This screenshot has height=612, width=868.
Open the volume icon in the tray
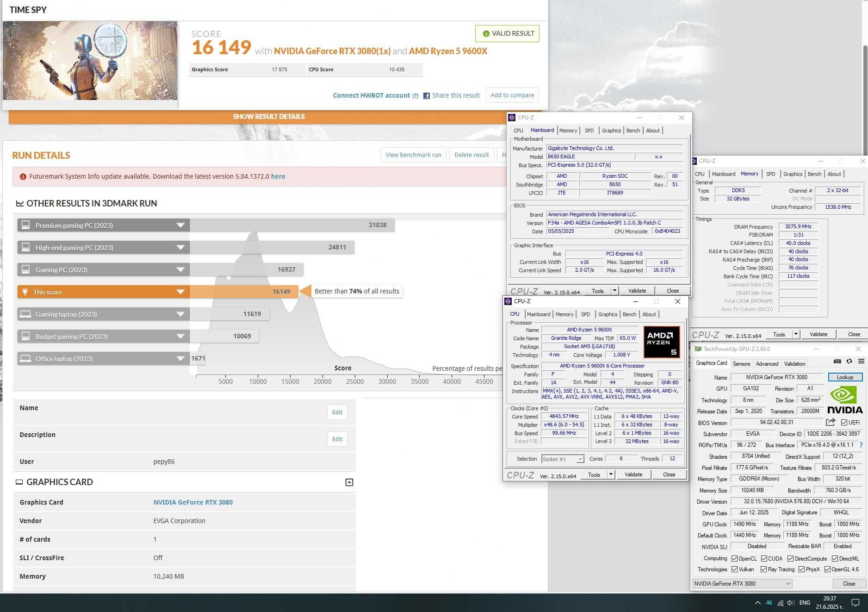[x=791, y=603]
